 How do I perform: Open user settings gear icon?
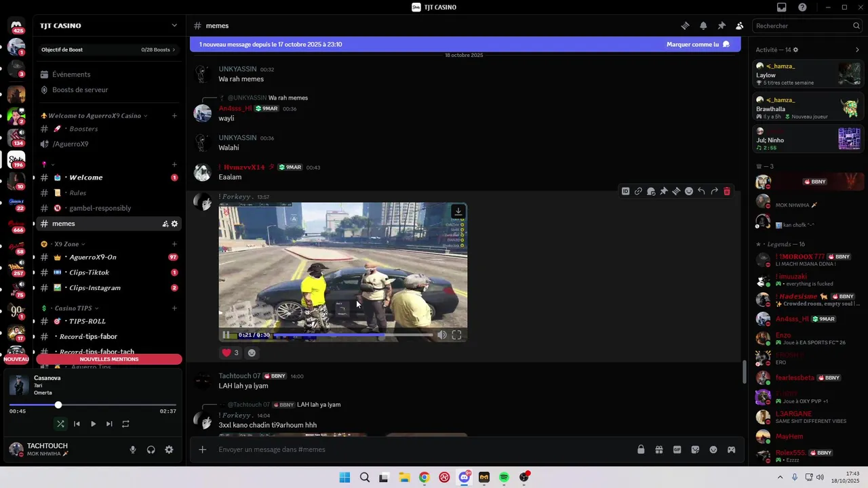click(x=169, y=449)
